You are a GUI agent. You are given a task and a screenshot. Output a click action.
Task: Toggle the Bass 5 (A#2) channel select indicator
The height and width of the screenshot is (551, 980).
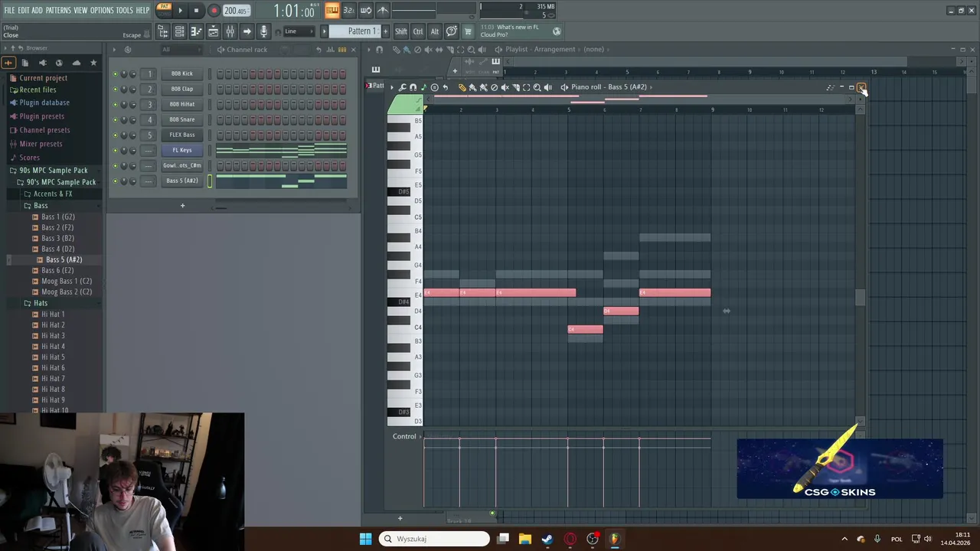(x=210, y=181)
